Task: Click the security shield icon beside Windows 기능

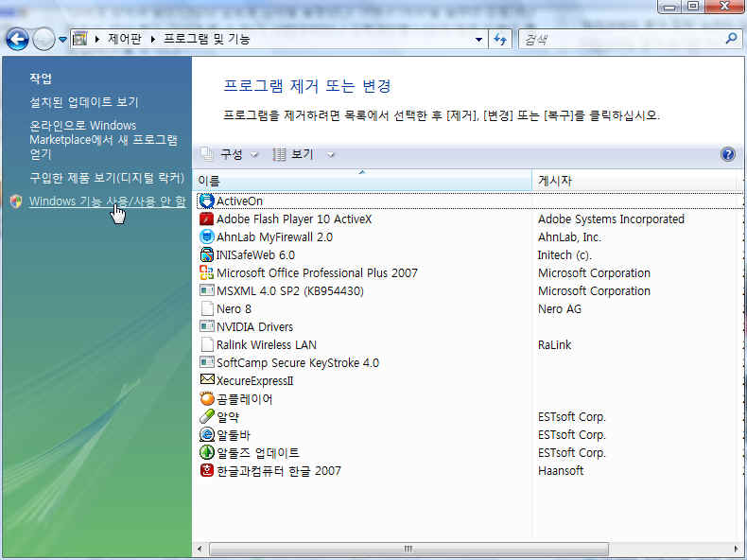Action: pyautogui.click(x=16, y=201)
